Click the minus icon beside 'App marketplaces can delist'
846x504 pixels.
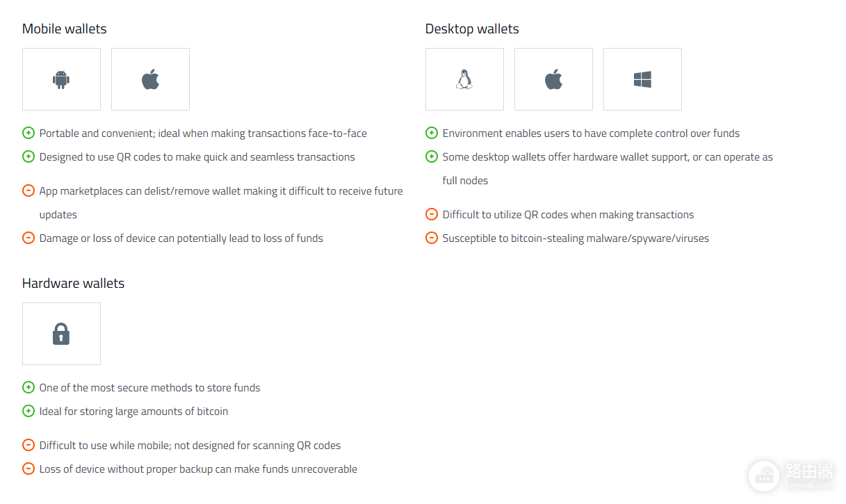tap(29, 190)
